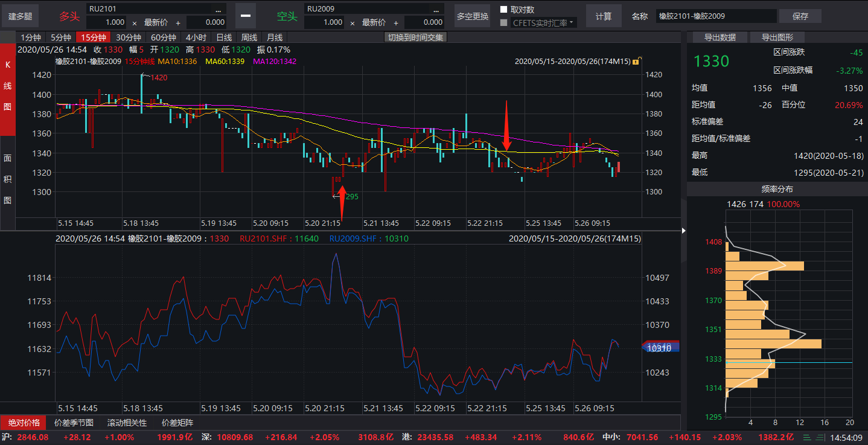Switch to the 60分钟 period tab
Image resolution: width=868 pixels, height=445 pixels.
(x=163, y=37)
